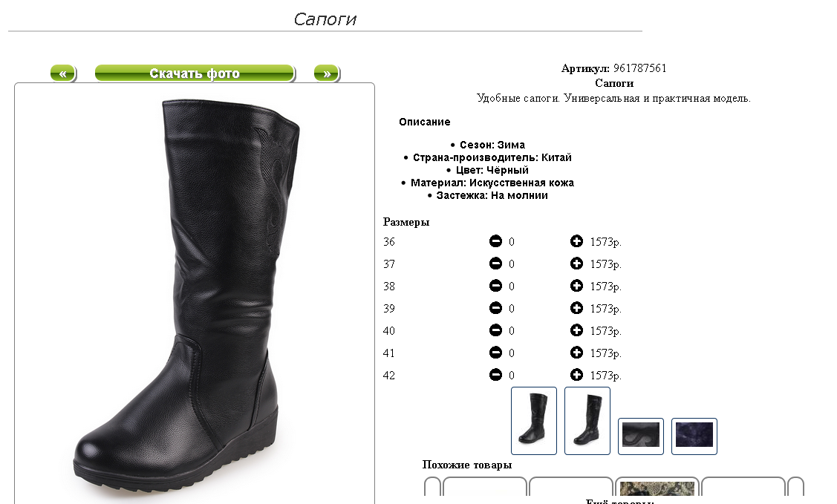Select second boot thumbnail
Screen dimensions: 837x504
tap(587, 421)
